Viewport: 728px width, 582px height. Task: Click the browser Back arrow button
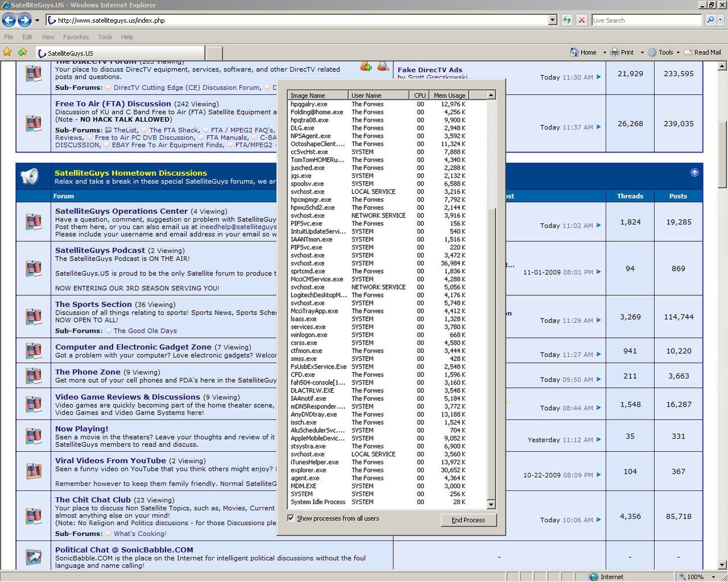[9, 20]
